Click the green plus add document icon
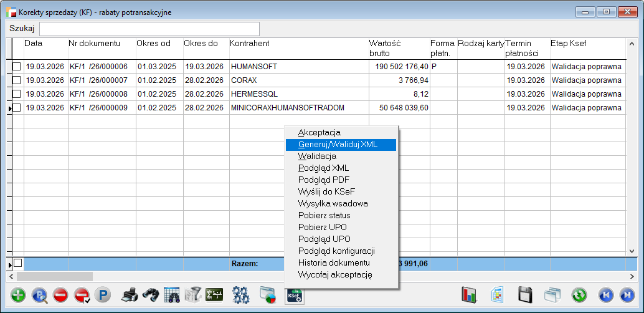 pos(19,295)
